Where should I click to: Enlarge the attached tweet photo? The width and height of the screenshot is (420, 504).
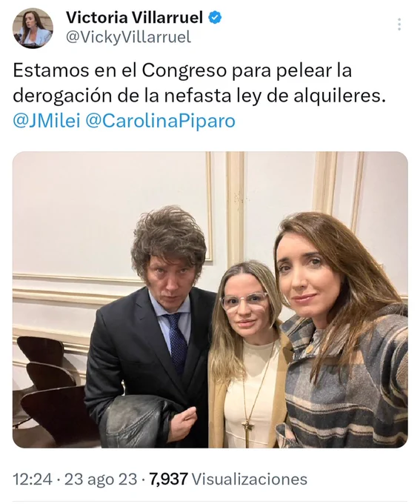[x=210, y=299]
